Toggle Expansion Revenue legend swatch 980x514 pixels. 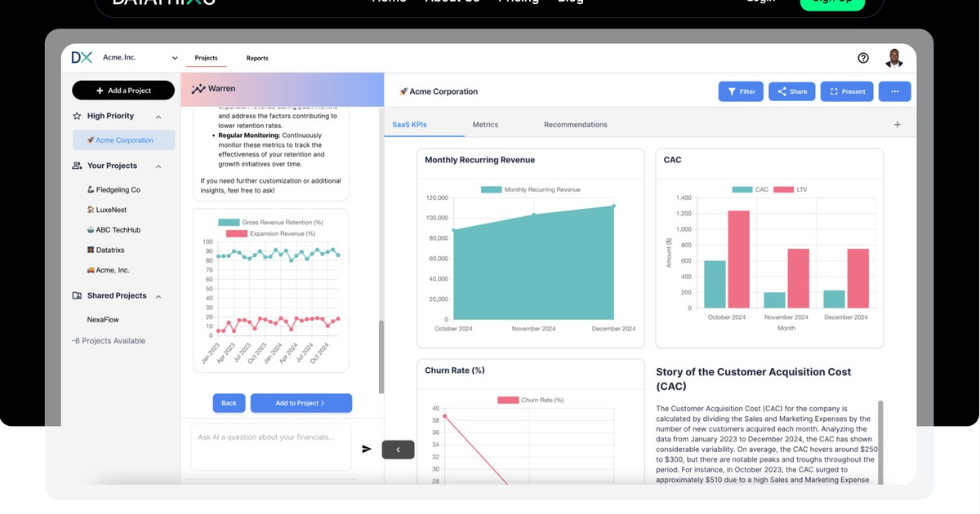[x=236, y=233]
